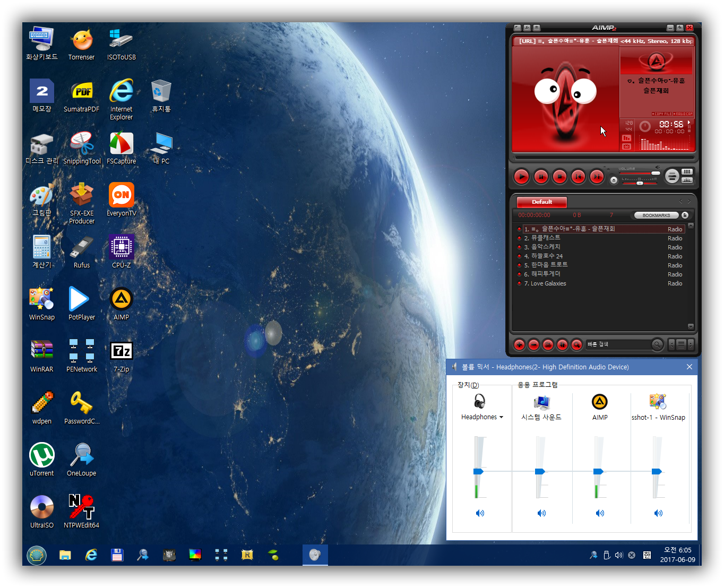This screenshot has width=724, height=588.
Task: Click the Headphones volume slider handle
Action: (x=478, y=471)
